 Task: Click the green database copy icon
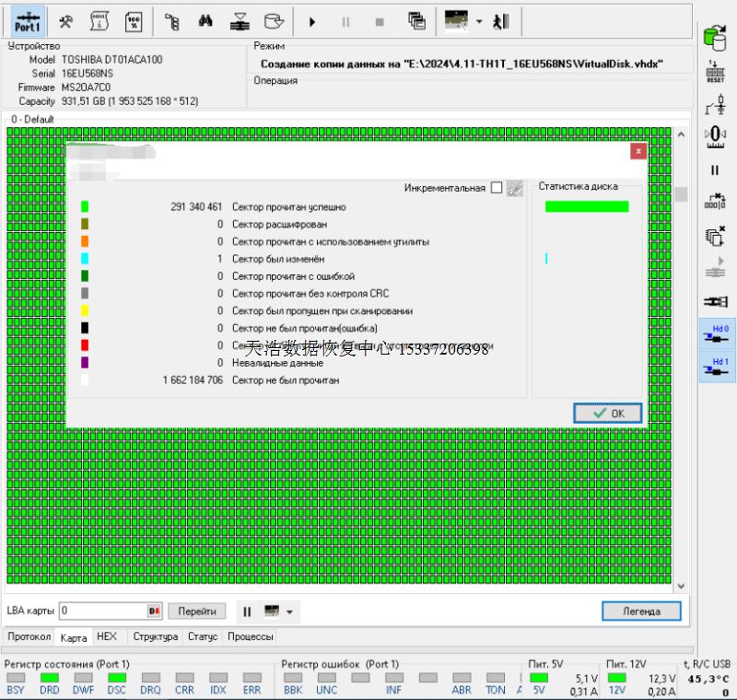coord(714,37)
